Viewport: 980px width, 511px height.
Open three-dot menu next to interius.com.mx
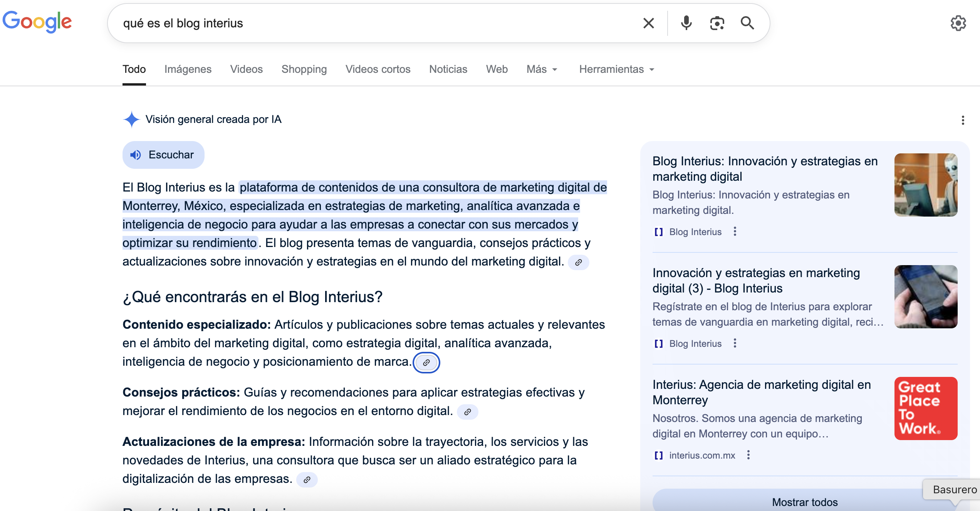click(748, 455)
